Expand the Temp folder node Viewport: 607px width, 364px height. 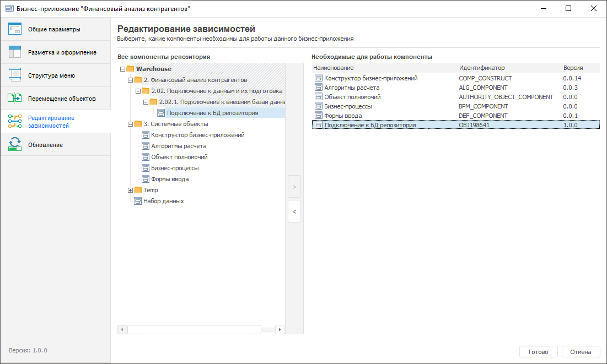point(130,190)
